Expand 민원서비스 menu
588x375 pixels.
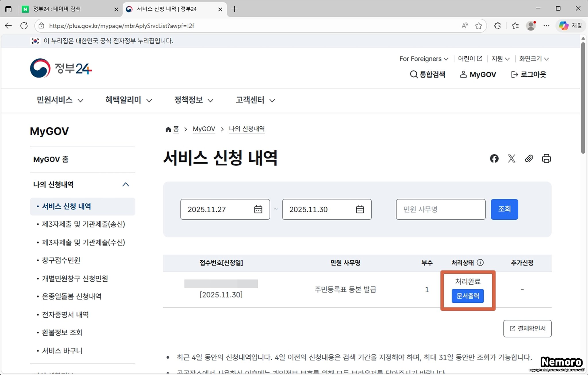[x=60, y=100]
